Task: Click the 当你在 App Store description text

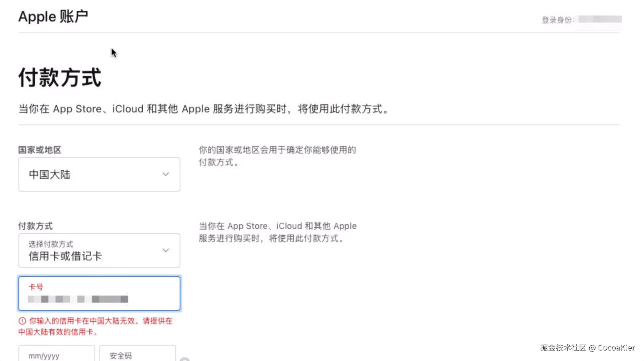Action: point(203,108)
